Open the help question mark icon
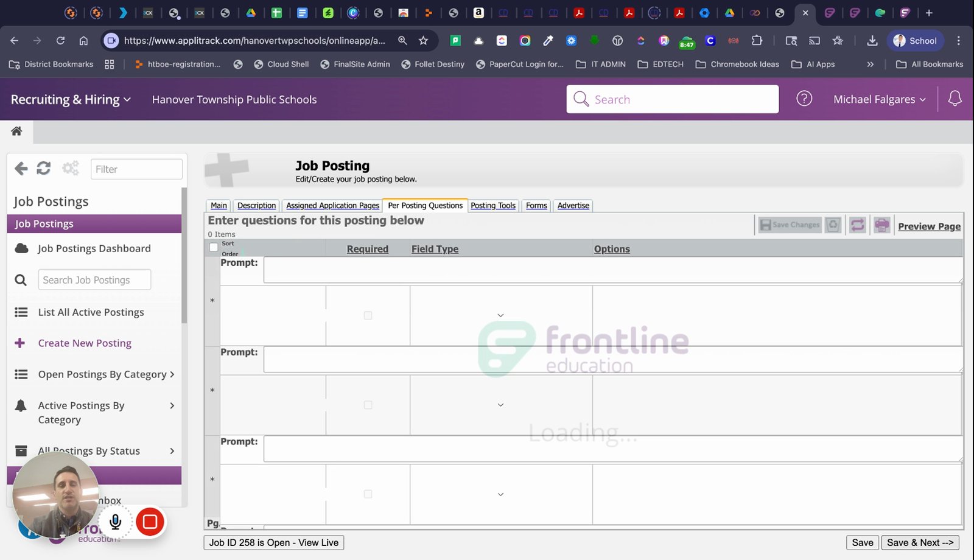 coord(804,99)
